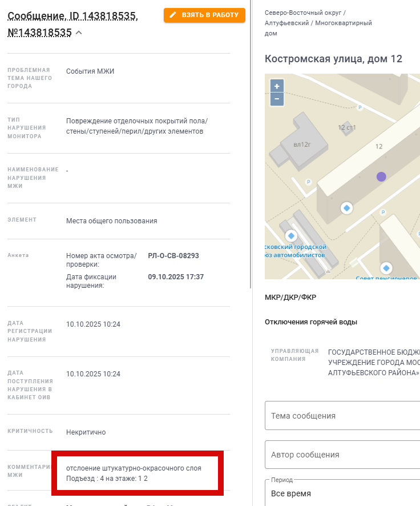Click the comment 'отслоение штукатурно-окрасочного слоя'
Screen dimensions: 420x506
click(x=134, y=468)
